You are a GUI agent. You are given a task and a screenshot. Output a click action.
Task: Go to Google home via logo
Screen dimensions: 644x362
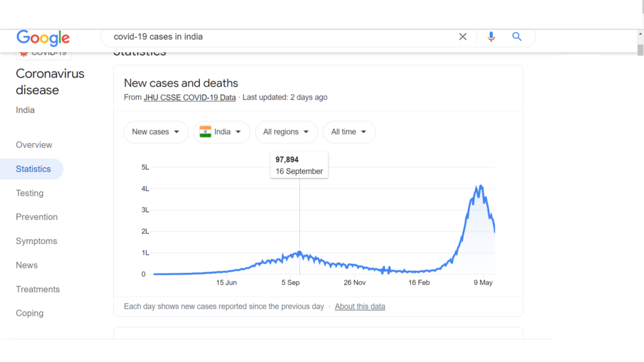click(43, 38)
